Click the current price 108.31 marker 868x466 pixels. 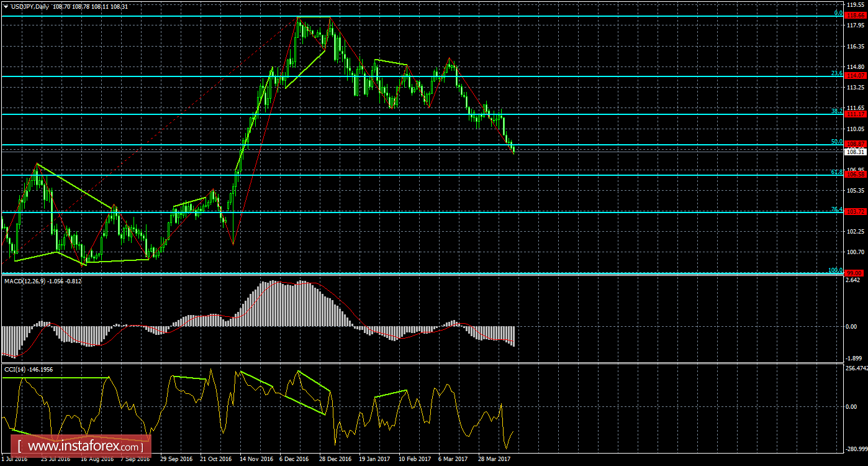[x=856, y=152]
